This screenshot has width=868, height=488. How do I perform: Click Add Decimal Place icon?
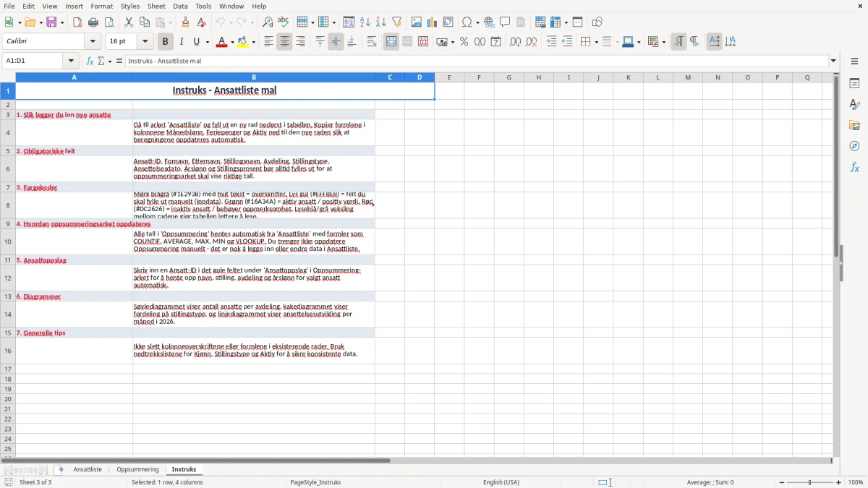pos(515,42)
